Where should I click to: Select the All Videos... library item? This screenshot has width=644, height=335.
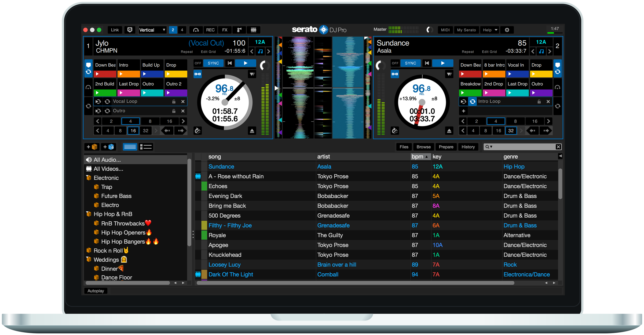tap(136, 169)
